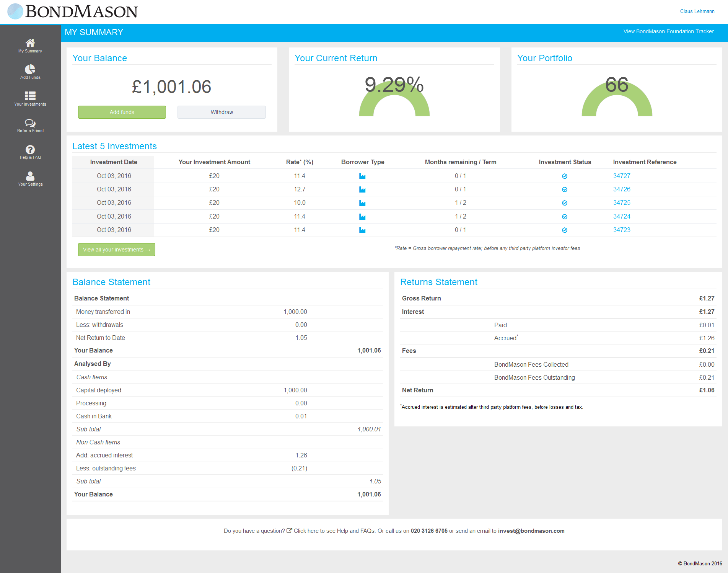Click the Money transferred in row
728x573 pixels.
click(228, 312)
